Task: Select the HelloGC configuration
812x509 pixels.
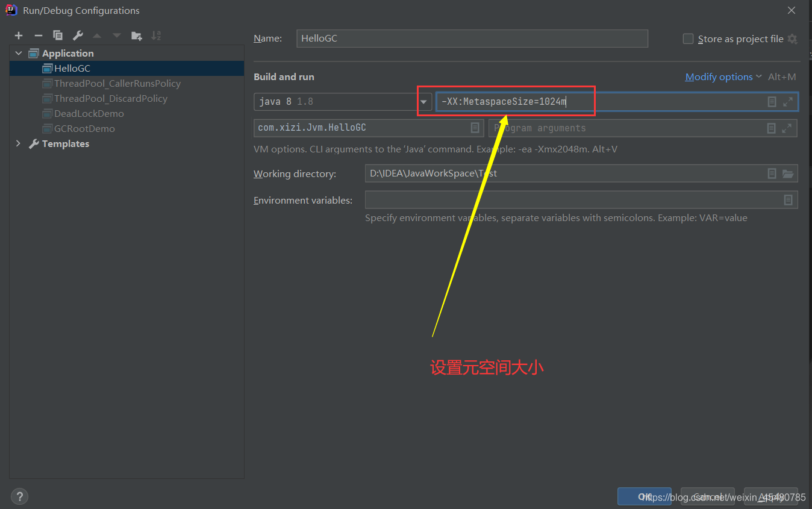Action: [x=126, y=68]
